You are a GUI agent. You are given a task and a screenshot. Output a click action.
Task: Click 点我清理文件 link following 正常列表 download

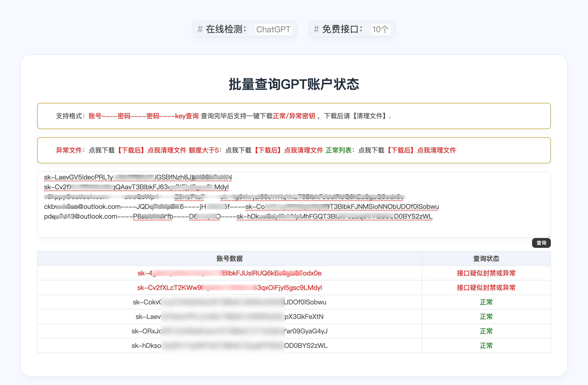(x=437, y=150)
